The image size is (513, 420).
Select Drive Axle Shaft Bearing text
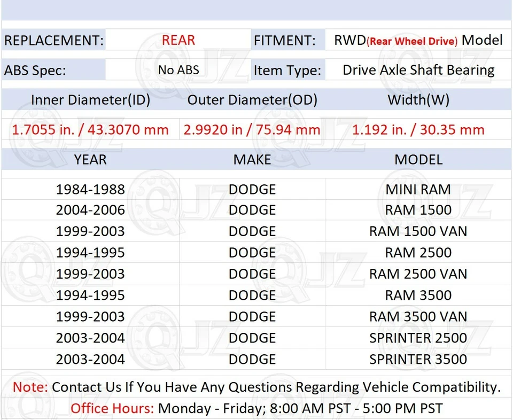point(418,70)
